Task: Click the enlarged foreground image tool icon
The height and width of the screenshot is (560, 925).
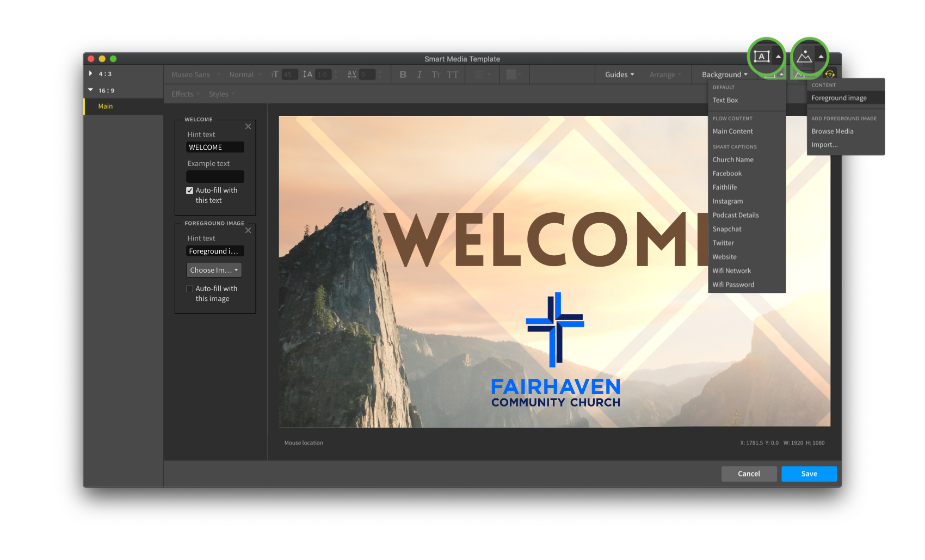Action: 804,57
